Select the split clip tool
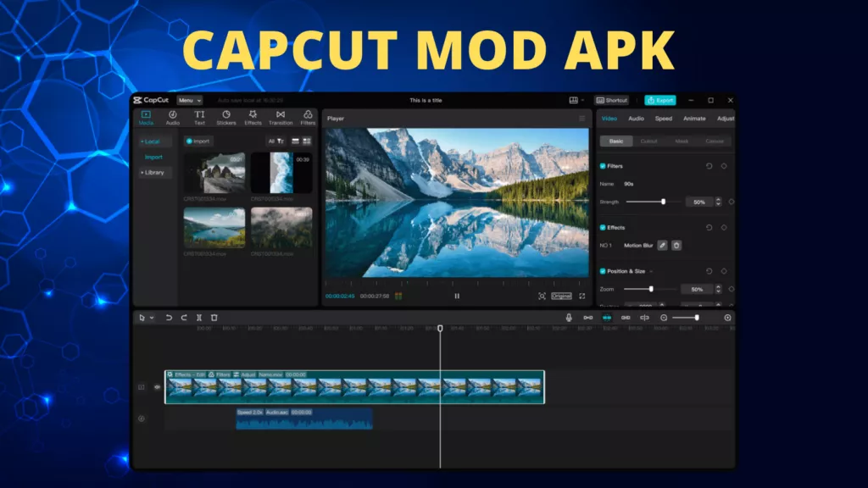Screen dimensions: 868x488 tap(199, 318)
